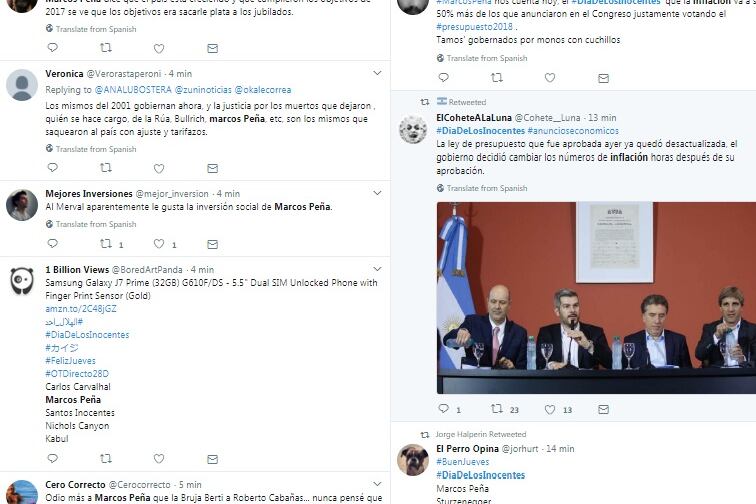This screenshot has height=504, width=756.
Task: Expand the Cero Correcto tweet options chevron
Action: 378,484
